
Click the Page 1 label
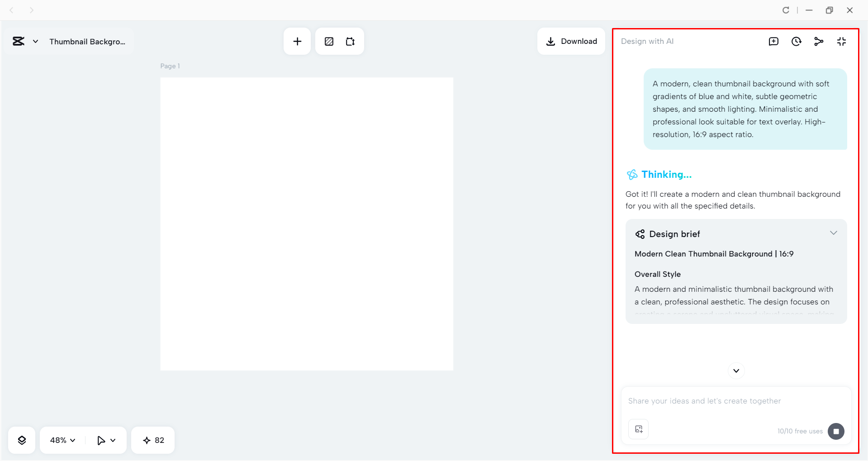pos(170,66)
